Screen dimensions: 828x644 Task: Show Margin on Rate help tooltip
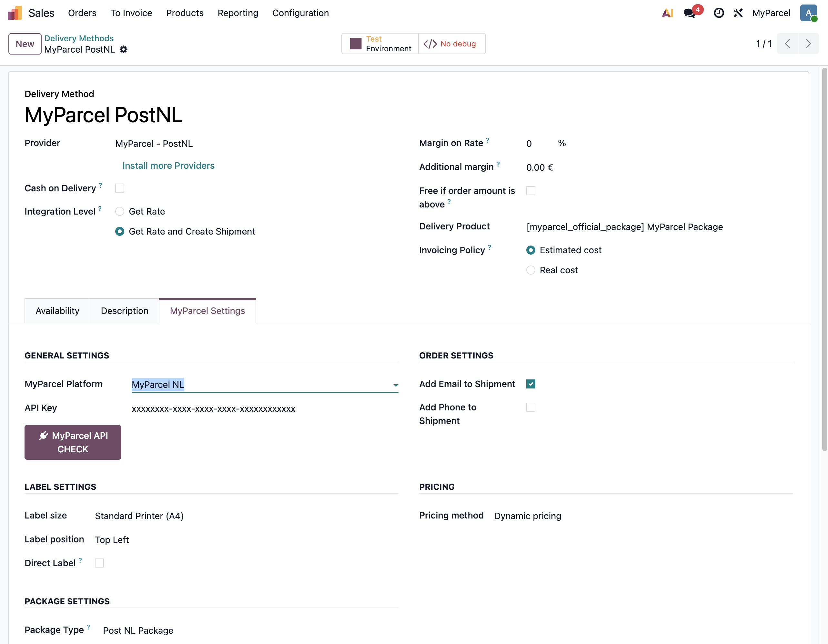(488, 140)
